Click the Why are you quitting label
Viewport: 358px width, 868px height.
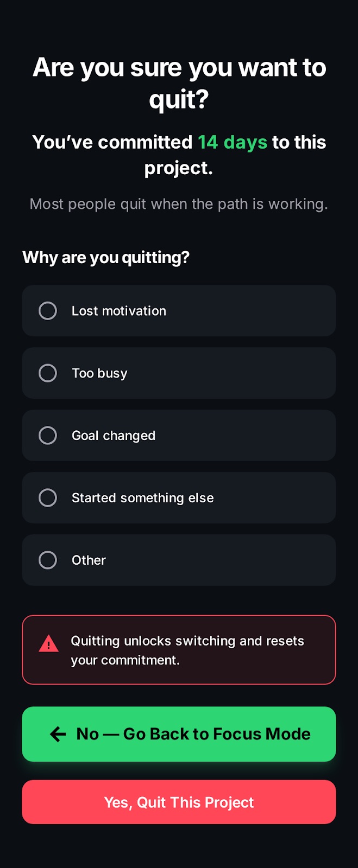point(106,257)
